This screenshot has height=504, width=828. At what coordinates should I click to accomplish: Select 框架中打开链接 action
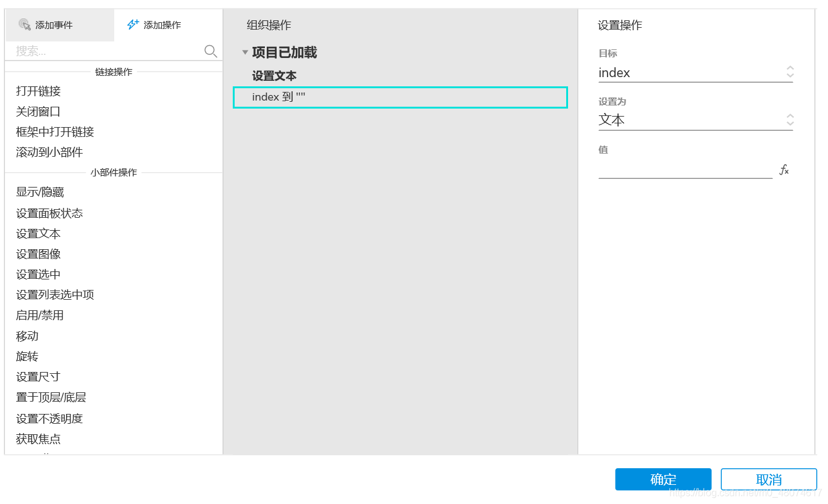pyautogui.click(x=55, y=132)
